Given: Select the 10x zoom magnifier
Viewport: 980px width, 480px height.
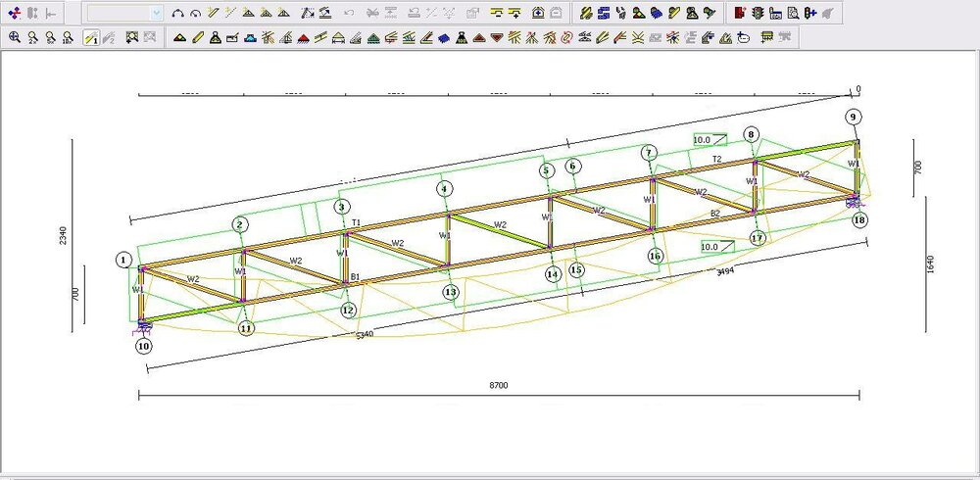Looking at the screenshot, I should click(68, 38).
